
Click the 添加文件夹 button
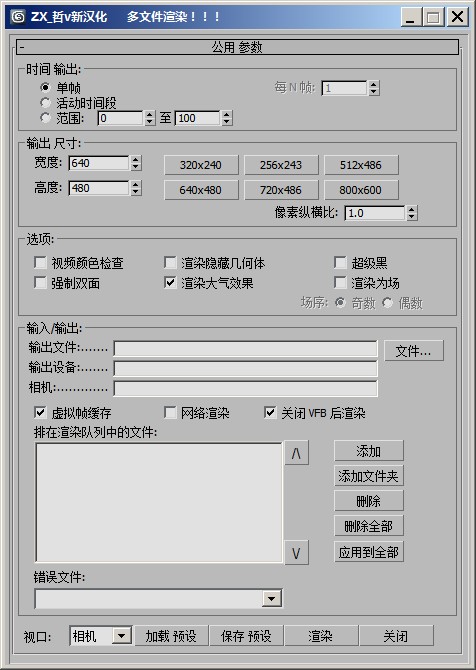[369, 476]
